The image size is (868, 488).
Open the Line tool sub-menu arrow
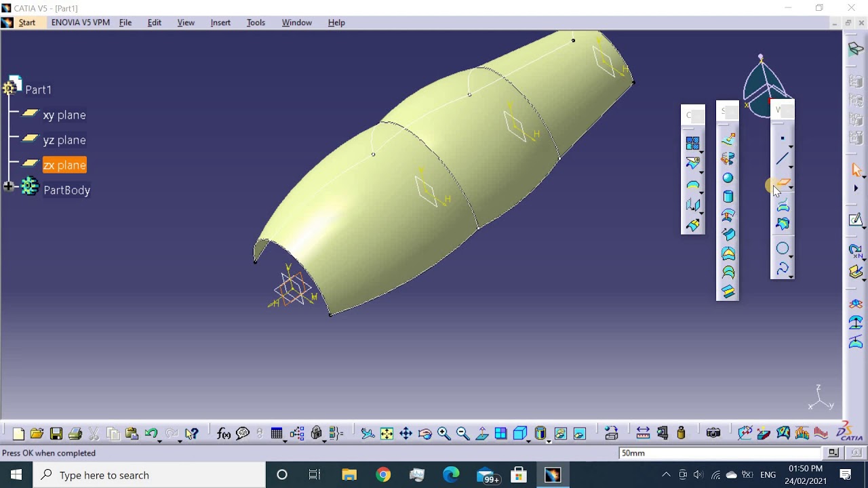pos(791,167)
